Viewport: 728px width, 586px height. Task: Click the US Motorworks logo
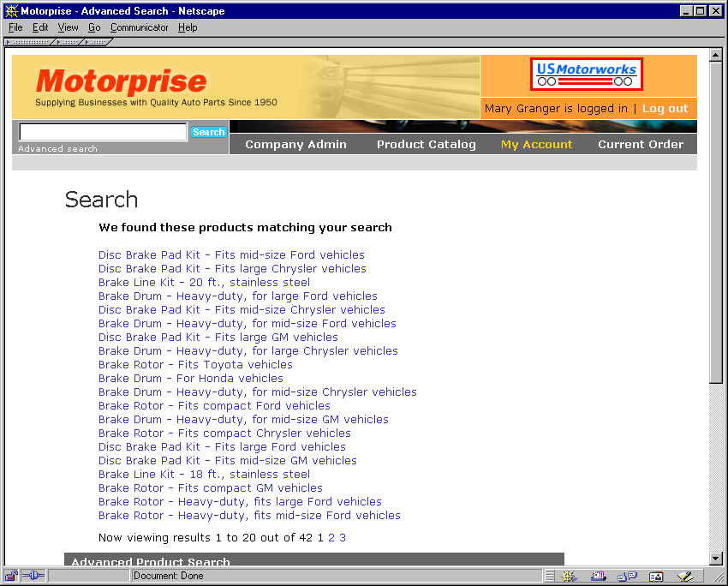pos(587,74)
